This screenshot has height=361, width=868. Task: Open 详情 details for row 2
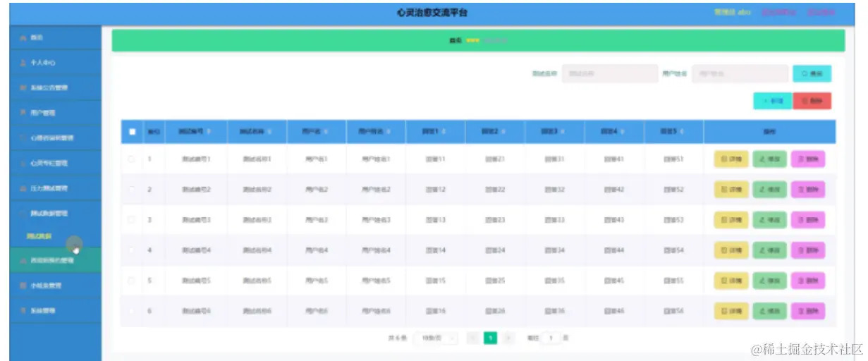(x=731, y=190)
